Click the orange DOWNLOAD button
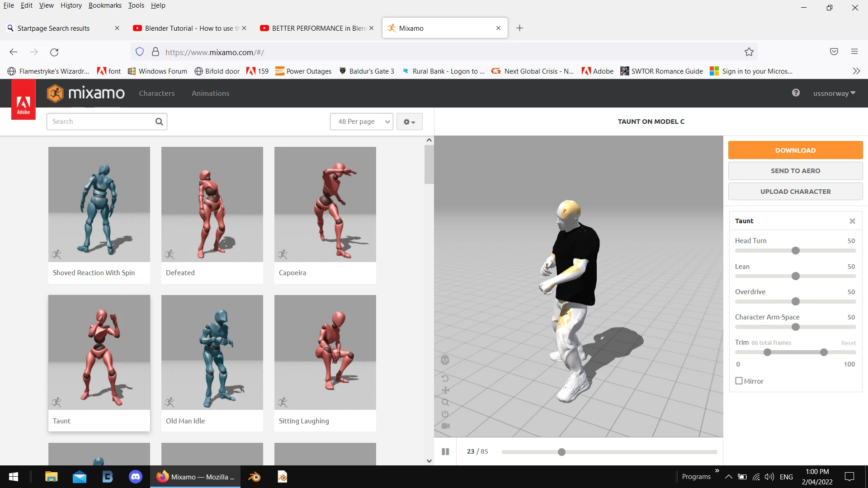 795,150
